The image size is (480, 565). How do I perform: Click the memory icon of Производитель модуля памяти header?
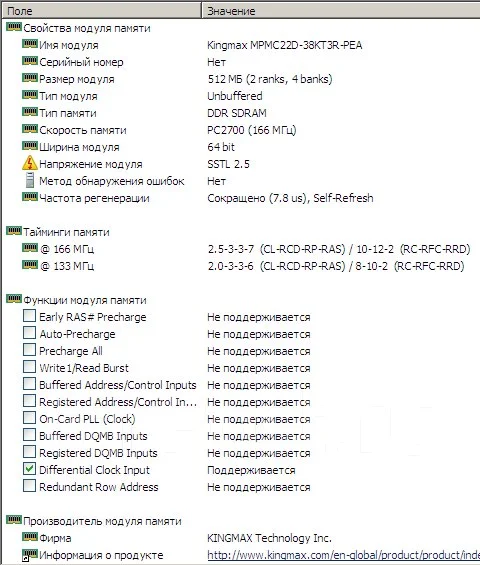tap(14, 520)
